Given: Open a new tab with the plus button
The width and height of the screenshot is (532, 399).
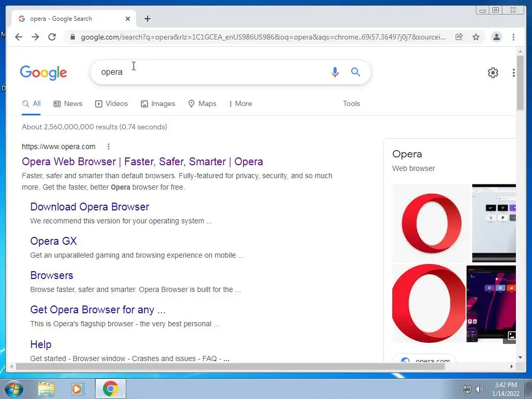Looking at the screenshot, I should (x=147, y=19).
